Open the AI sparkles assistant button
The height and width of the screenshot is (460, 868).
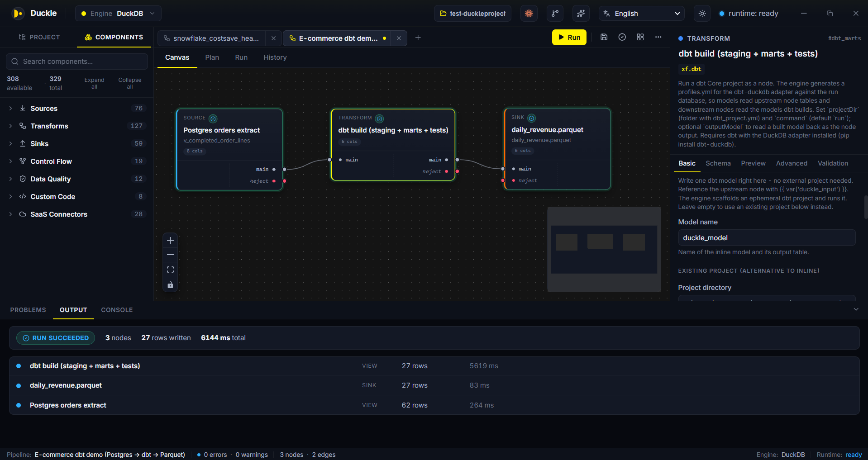(x=581, y=14)
